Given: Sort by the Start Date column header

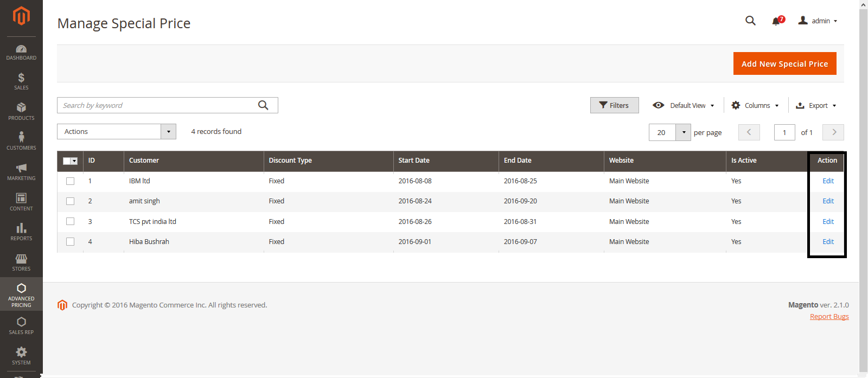Looking at the screenshot, I should [x=446, y=161].
